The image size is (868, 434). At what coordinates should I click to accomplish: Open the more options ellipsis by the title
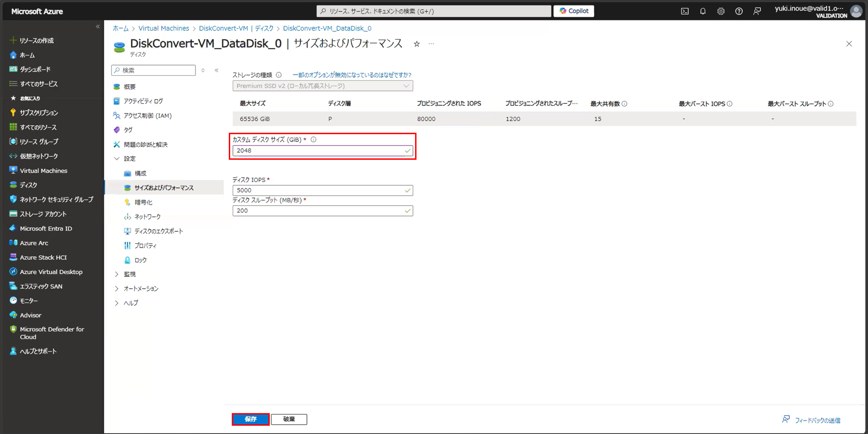[x=431, y=44]
